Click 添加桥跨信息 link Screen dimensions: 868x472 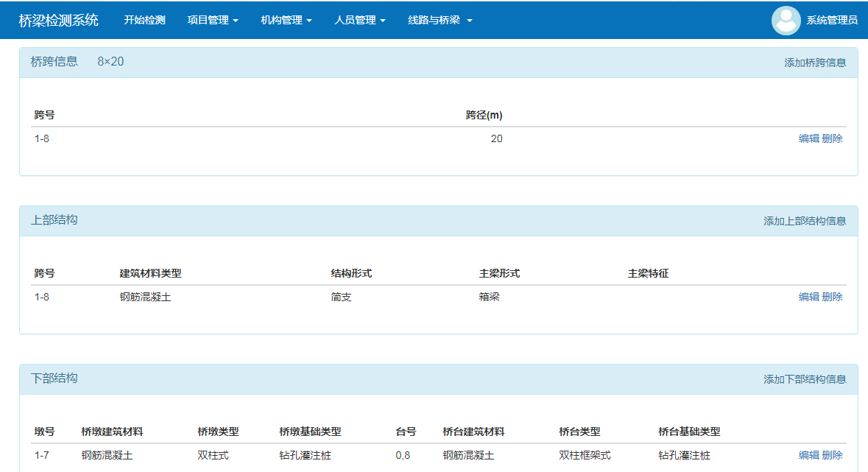pyautogui.click(x=815, y=63)
